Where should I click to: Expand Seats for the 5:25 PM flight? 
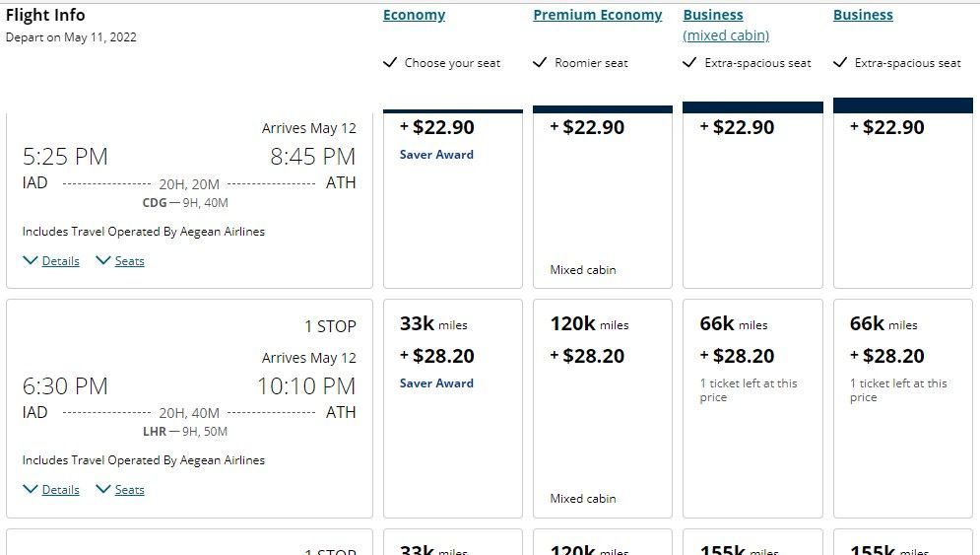129,261
